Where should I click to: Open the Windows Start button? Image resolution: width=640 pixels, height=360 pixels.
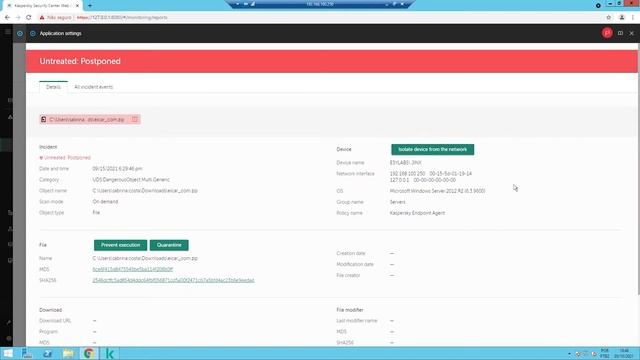tap(7, 353)
